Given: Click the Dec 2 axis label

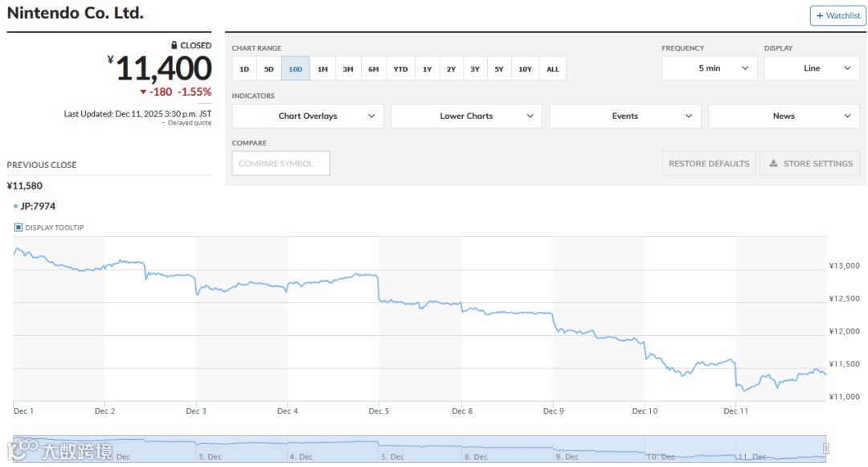Looking at the screenshot, I should click(x=104, y=411).
